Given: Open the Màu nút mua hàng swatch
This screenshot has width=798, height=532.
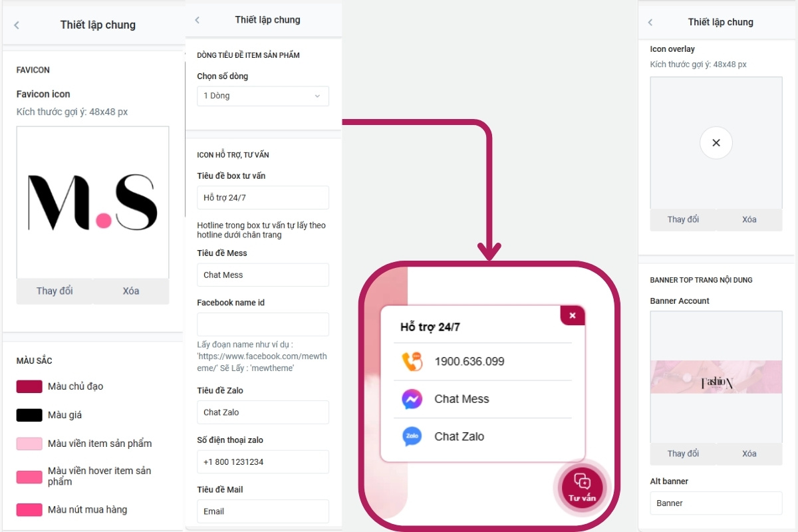Looking at the screenshot, I should (29, 510).
